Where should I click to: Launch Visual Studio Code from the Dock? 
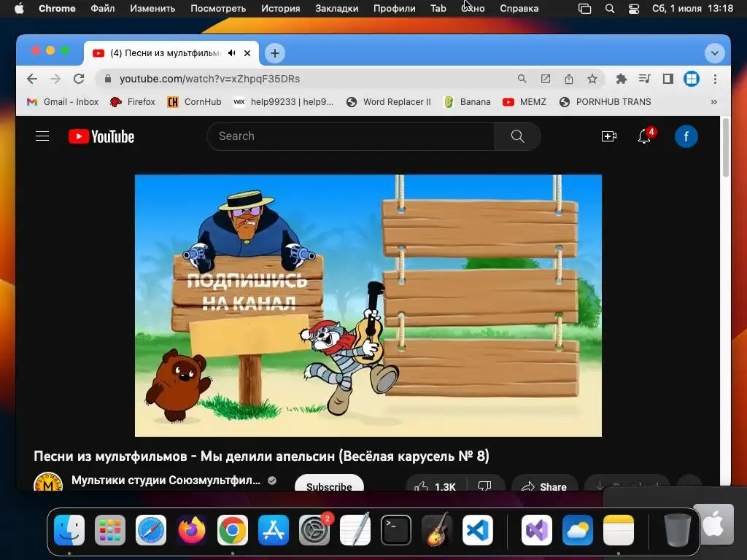(478, 530)
